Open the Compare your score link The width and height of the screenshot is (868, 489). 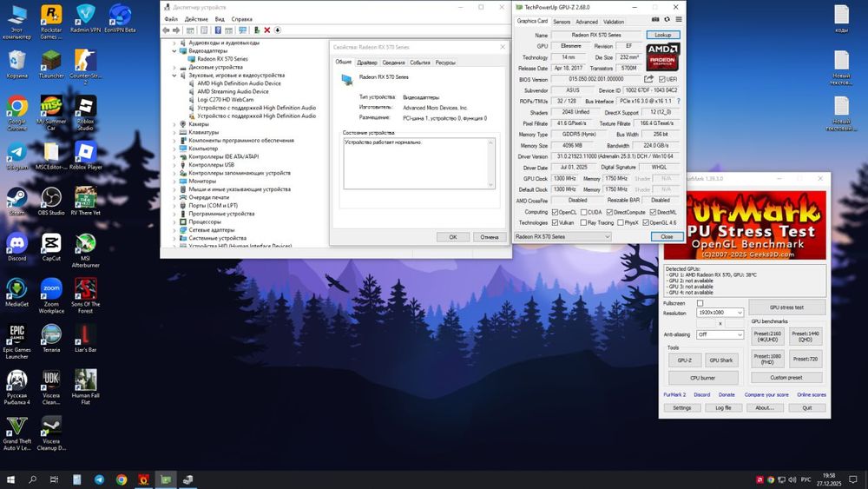coord(766,395)
